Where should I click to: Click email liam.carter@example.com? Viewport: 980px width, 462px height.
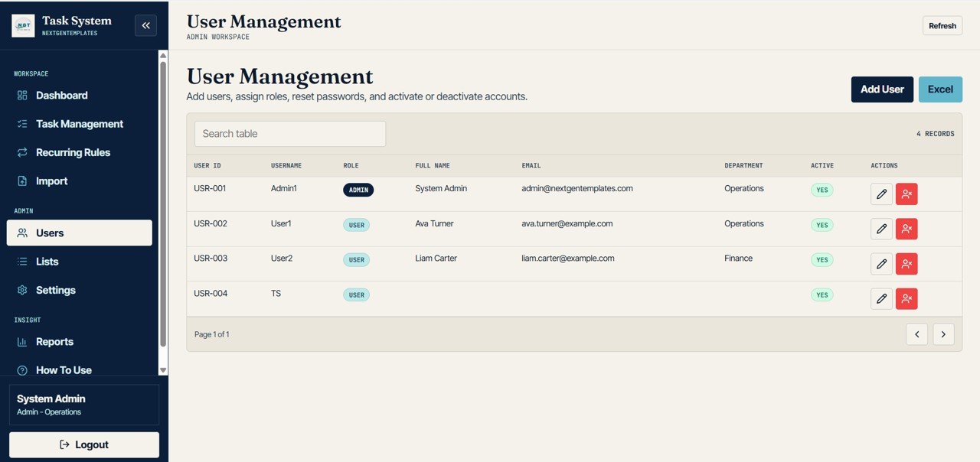[568, 259]
